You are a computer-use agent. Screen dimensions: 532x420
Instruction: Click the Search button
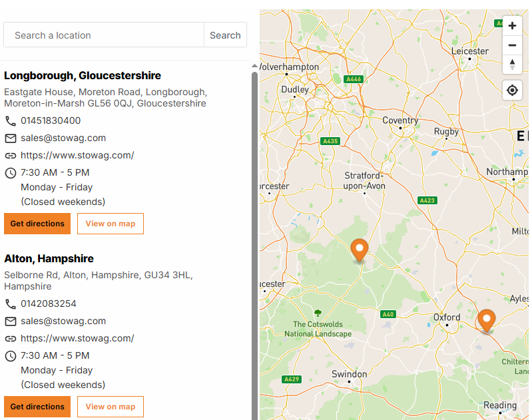tap(225, 35)
